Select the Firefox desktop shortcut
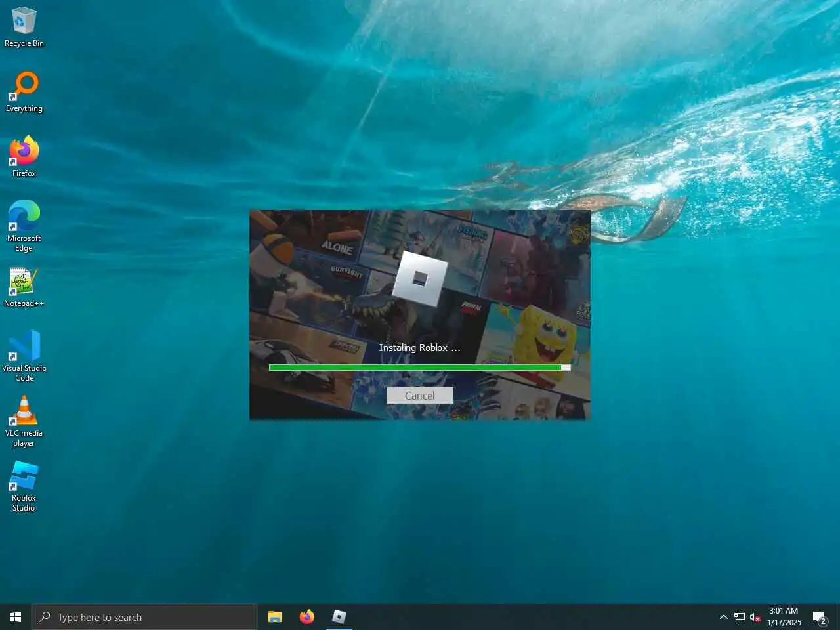Viewport: 840px width, 630px height. [x=24, y=157]
